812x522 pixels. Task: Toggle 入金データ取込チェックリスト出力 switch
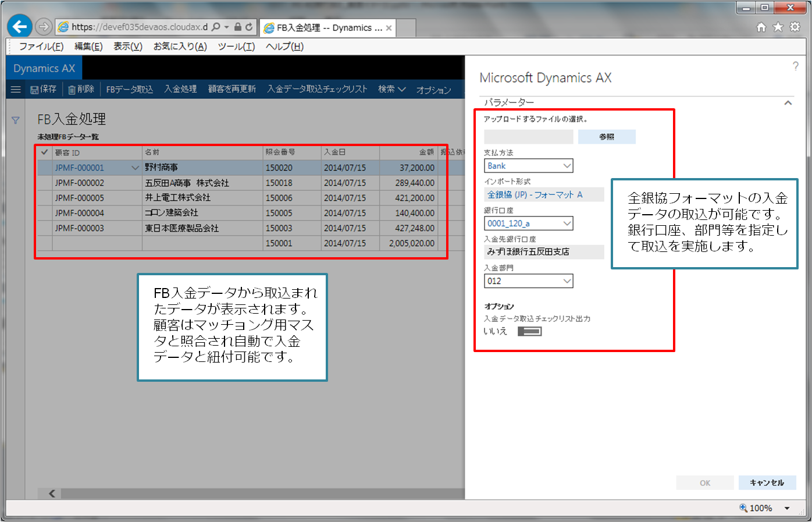click(x=530, y=331)
